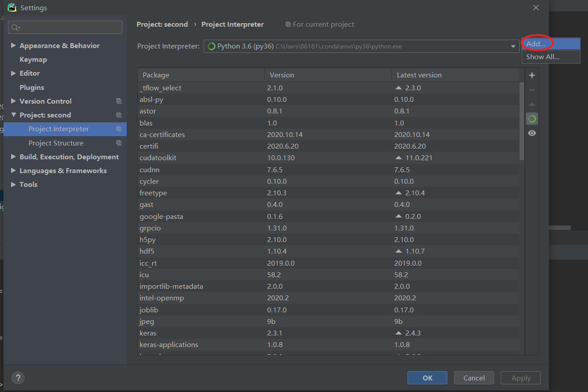Expand Appearance & Behavior section
Screen dimensions: 588x392
point(13,45)
